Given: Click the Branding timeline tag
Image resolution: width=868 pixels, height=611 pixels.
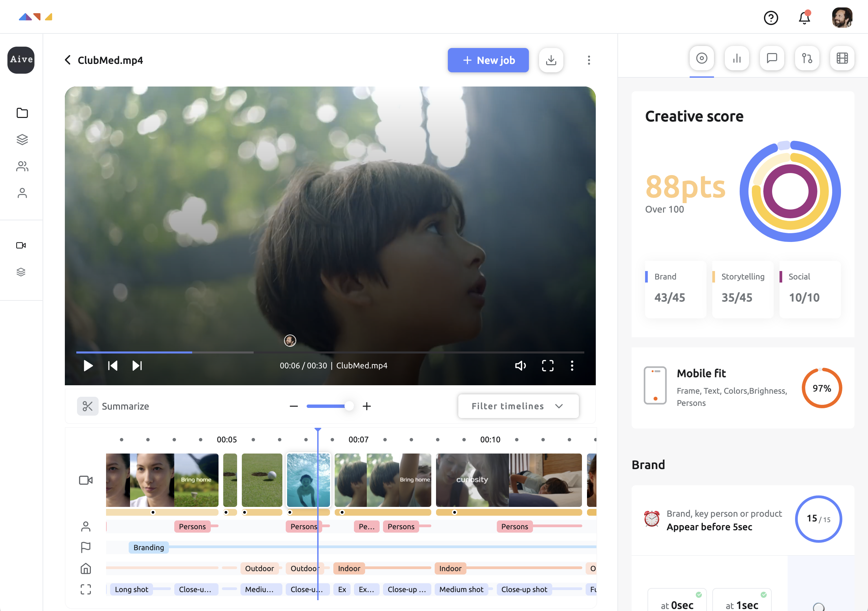Looking at the screenshot, I should pyautogui.click(x=149, y=547).
